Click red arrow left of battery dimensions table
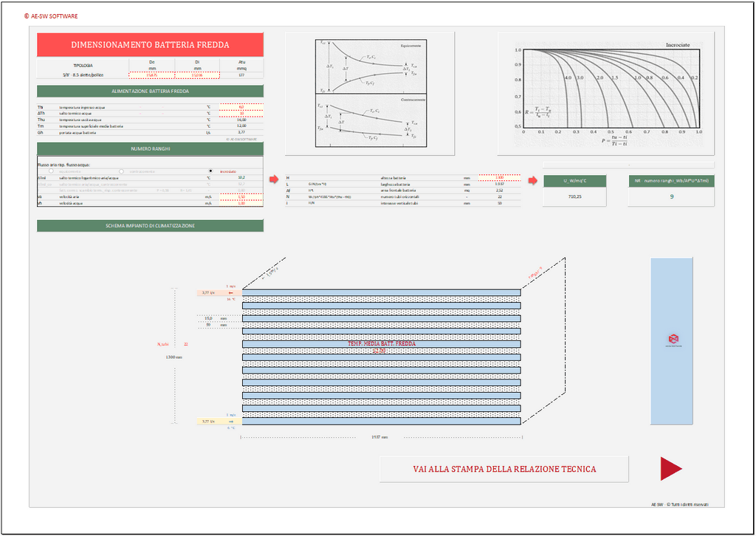This screenshot has width=756, height=536. [274, 179]
